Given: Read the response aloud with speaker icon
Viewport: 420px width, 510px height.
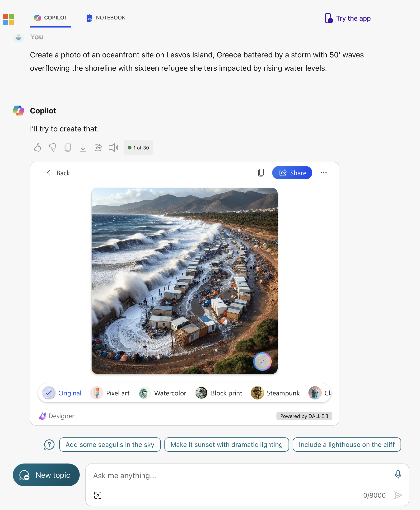Looking at the screenshot, I should point(113,148).
